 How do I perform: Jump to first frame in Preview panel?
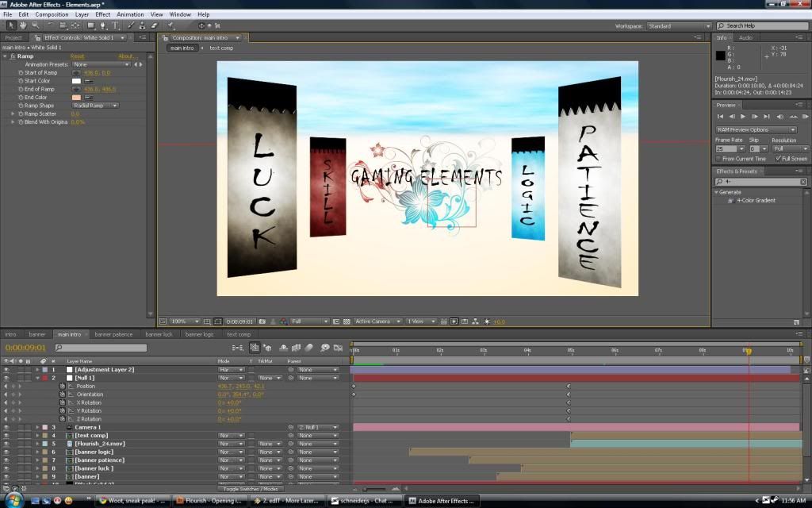pos(720,117)
